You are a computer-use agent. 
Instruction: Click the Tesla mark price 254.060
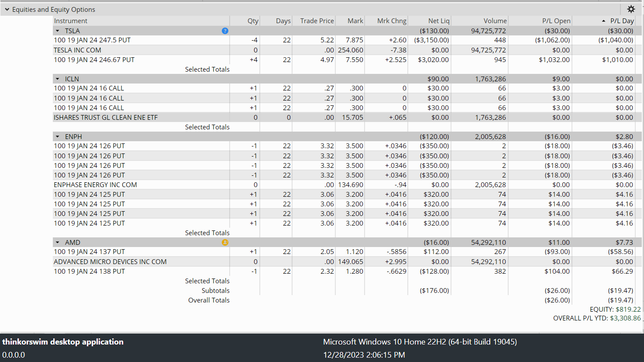pyautogui.click(x=351, y=50)
